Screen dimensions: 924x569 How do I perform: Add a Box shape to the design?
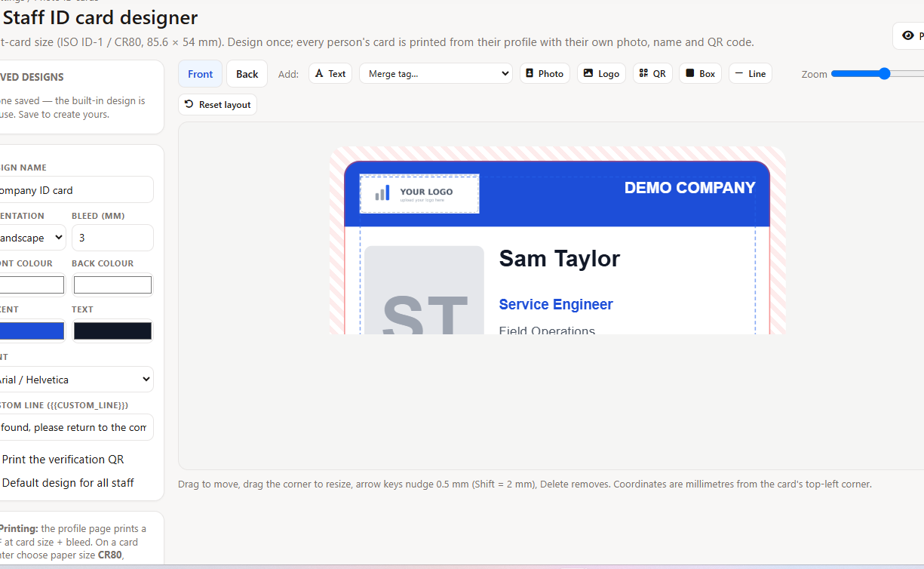(700, 73)
